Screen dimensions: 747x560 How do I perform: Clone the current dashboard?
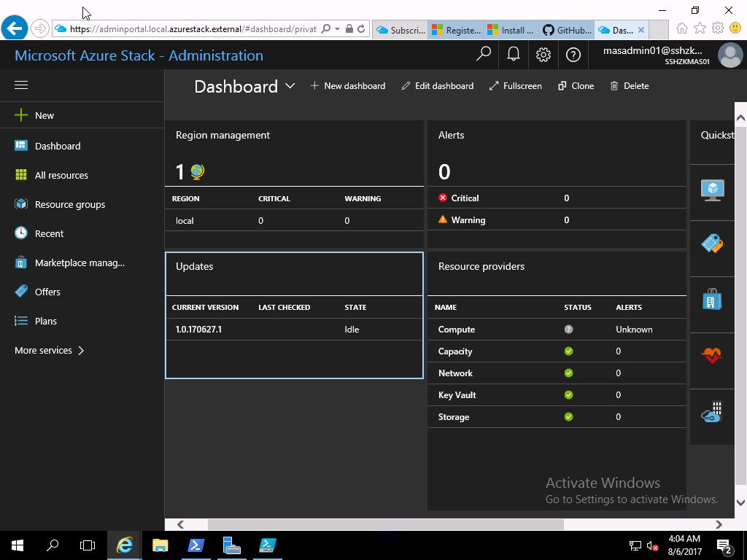click(x=576, y=86)
